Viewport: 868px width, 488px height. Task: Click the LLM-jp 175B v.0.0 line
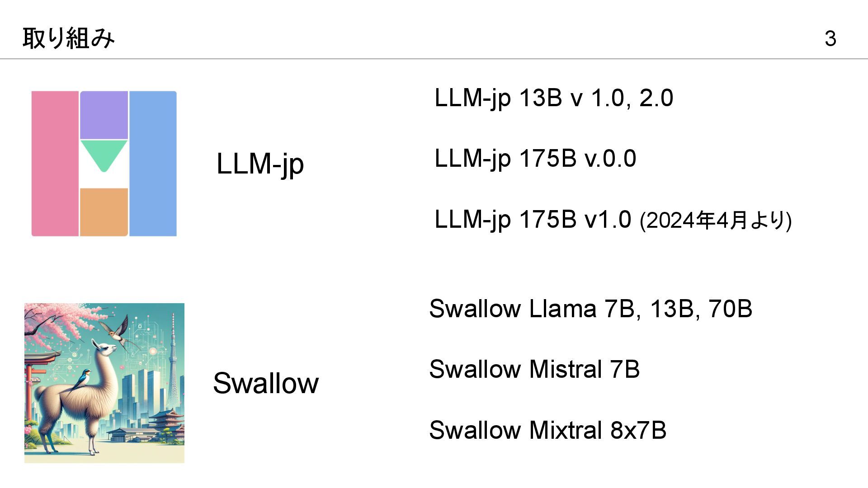535,159
